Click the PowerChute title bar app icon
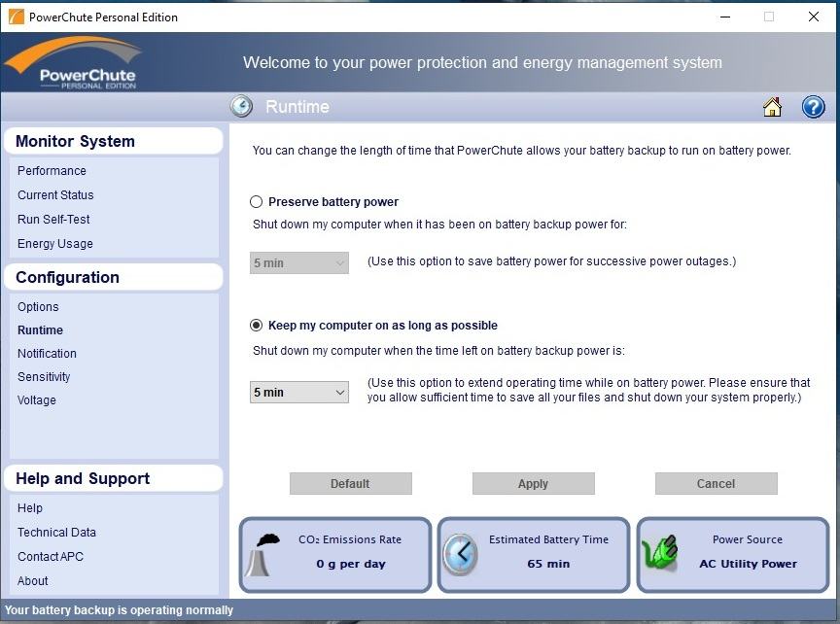The height and width of the screenshot is (624, 840). [17, 17]
